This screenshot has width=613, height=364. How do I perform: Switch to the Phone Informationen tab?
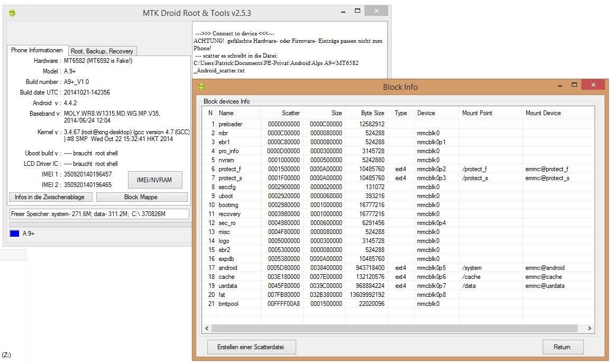point(36,50)
